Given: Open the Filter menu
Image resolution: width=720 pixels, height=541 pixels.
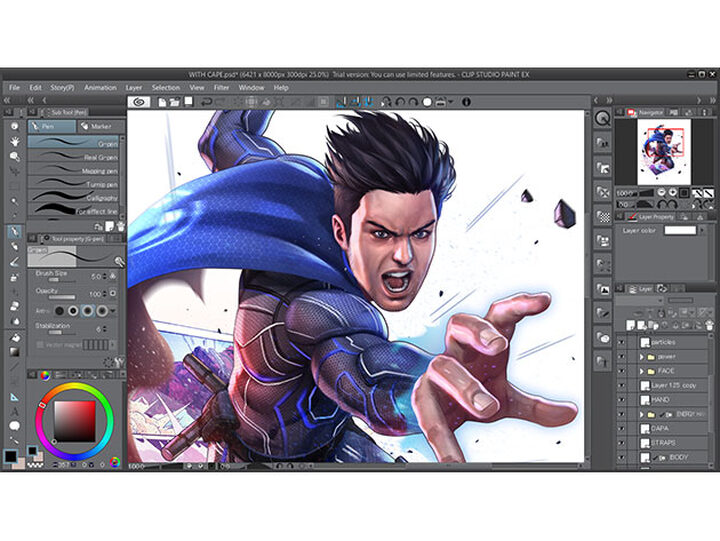Looking at the screenshot, I should tap(221, 87).
